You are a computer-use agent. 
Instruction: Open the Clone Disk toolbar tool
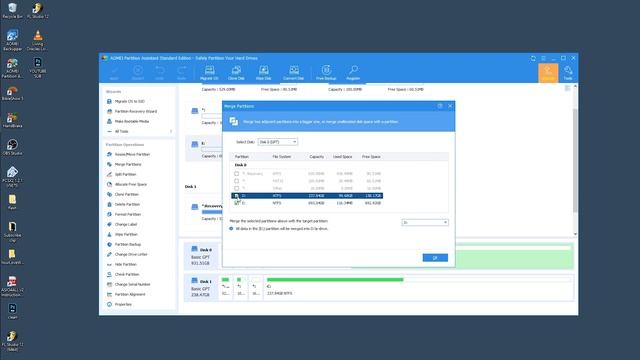pos(236,73)
